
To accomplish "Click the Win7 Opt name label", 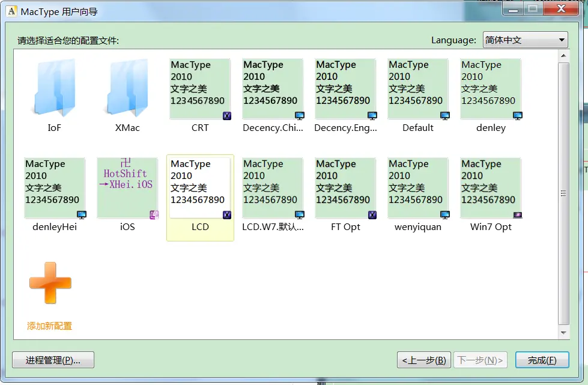I will 491,227.
